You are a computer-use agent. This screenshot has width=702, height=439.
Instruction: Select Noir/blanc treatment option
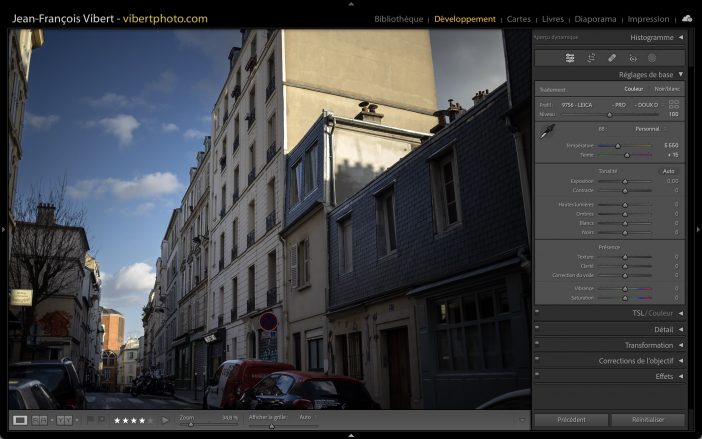pos(667,89)
